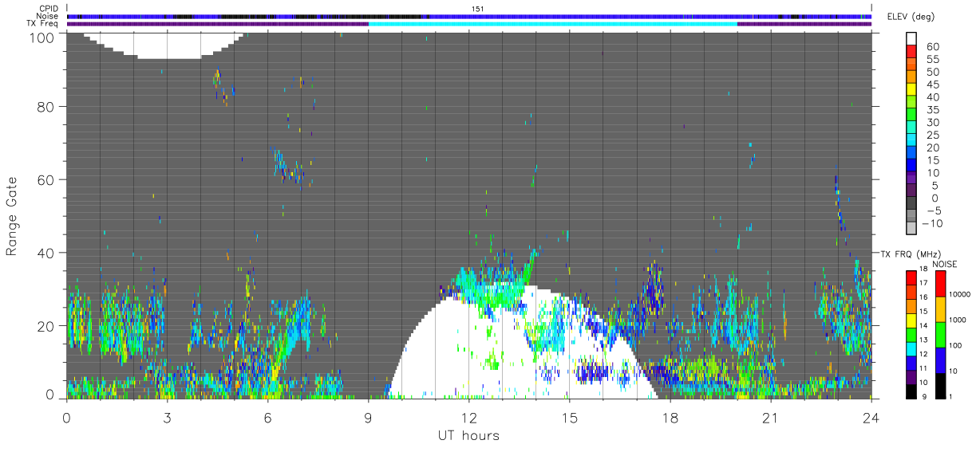Select red top segment of NOISE color bar
The height and width of the screenshot is (452, 980).
[x=939, y=283]
